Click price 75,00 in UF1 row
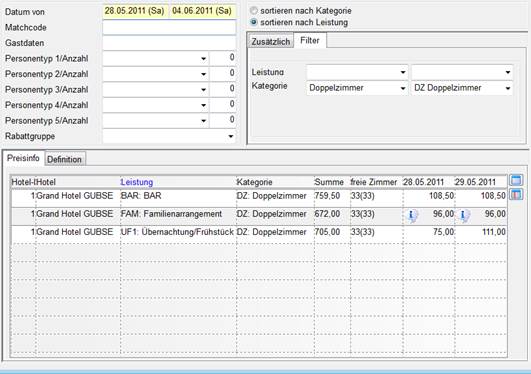 pos(443,232)
